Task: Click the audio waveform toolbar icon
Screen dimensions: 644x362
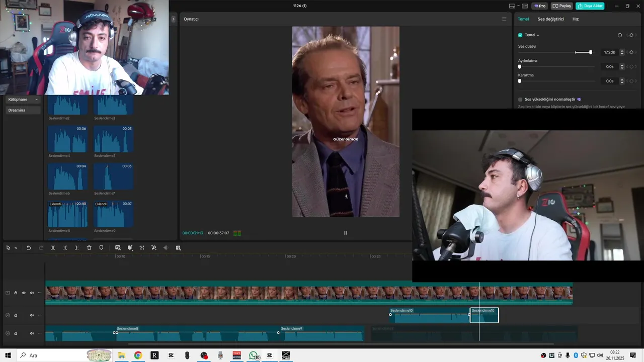Action: pyautogui.click(x=165, y=248)
